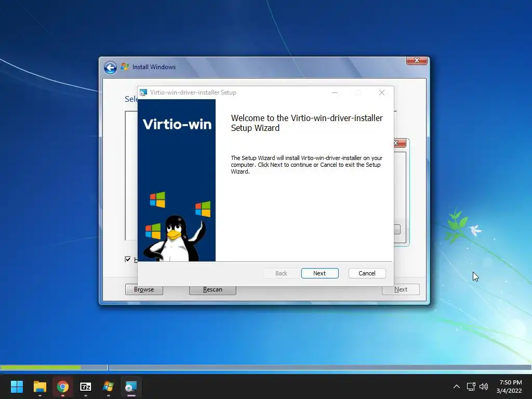
Task: Open the installer icon in the taskbar
Action: (x=131, y=387)
